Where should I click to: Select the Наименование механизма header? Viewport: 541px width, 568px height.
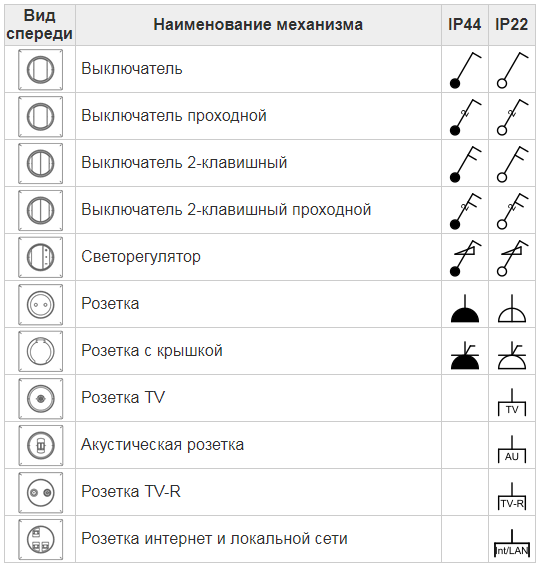click(258, 25)
